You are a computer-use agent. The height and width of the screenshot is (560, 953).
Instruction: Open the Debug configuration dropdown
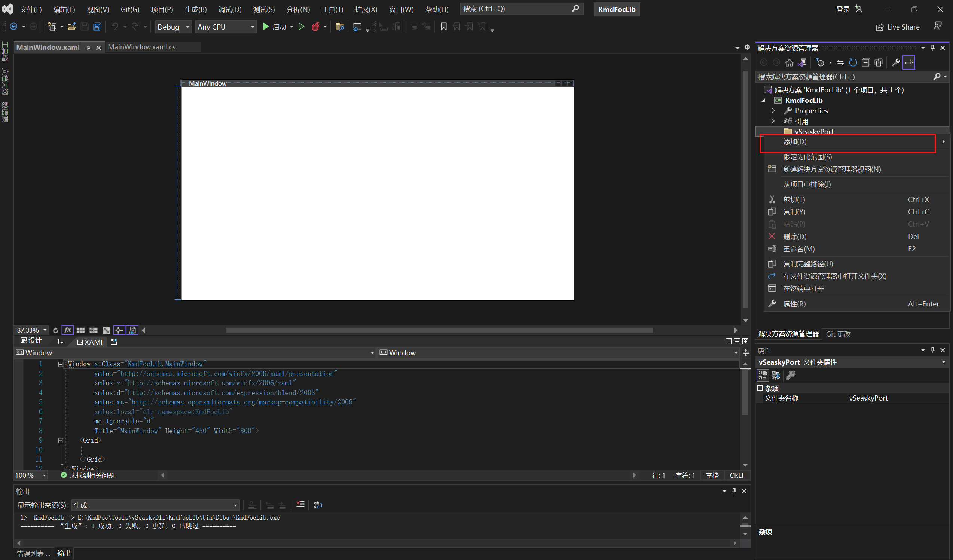point(173,27)
